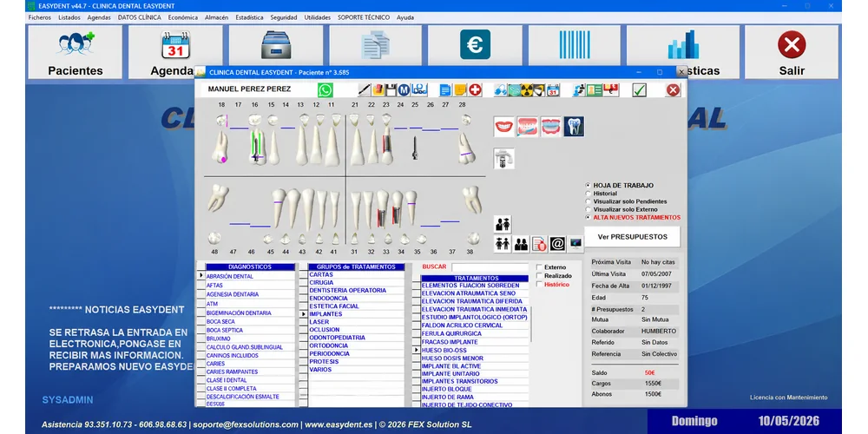Select HOJA DE TRABAJO radio option
This screenshot has height=434, width=868.
pyautogui.click(x=588, y=186)
